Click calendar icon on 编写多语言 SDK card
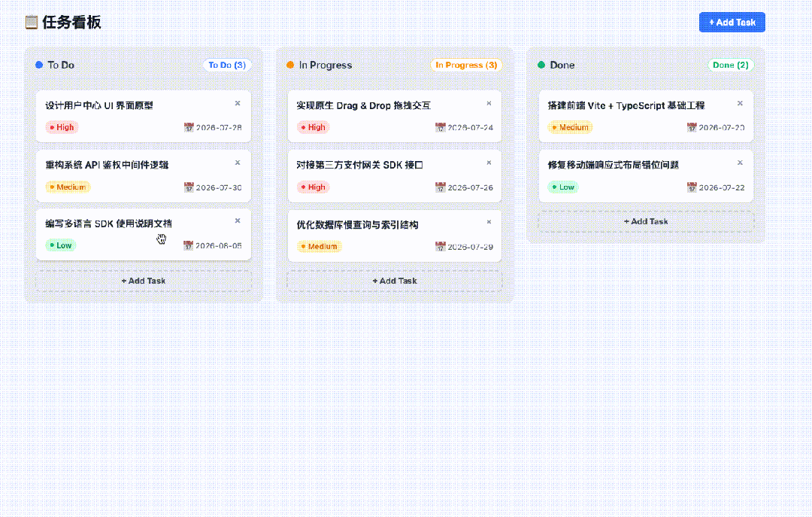Image resolution: width=812 pixels, height=517 pixels. click(189, 245)
